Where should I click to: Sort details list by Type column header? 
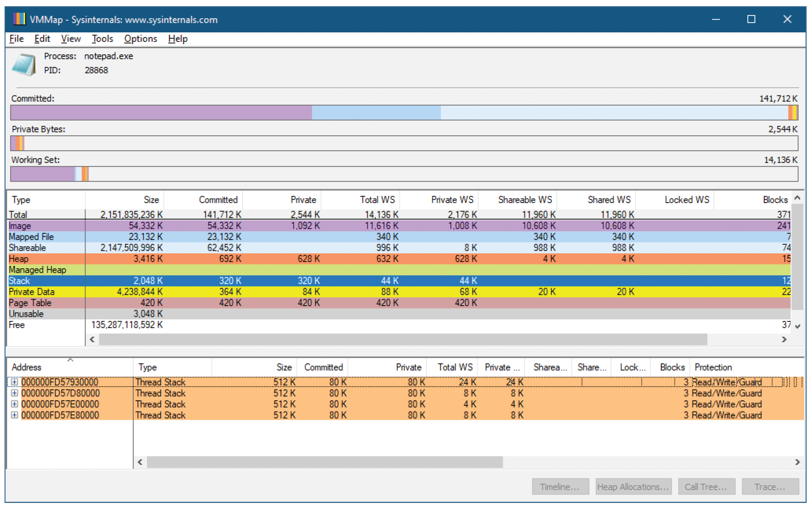pyautogui.click(x=172, y=367)
